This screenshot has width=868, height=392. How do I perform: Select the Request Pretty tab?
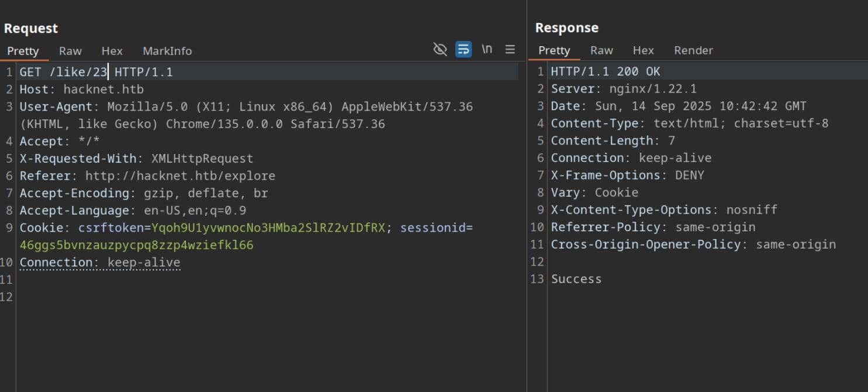pos(23,51)
